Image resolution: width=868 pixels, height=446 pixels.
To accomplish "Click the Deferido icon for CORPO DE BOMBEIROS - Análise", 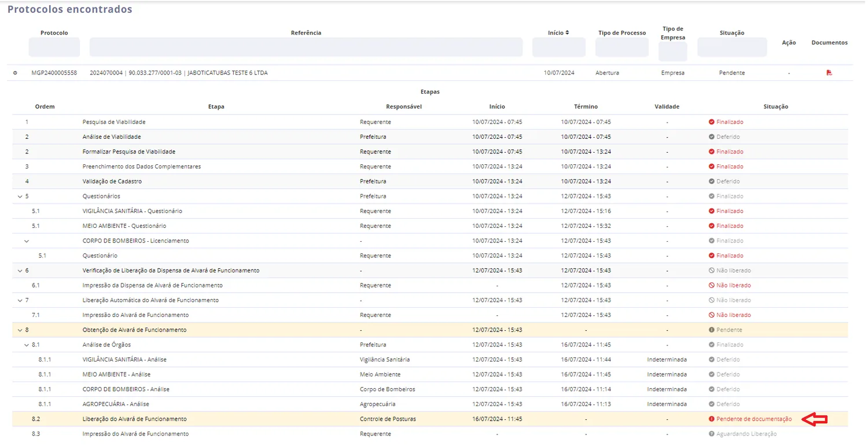I will [712, 389].
